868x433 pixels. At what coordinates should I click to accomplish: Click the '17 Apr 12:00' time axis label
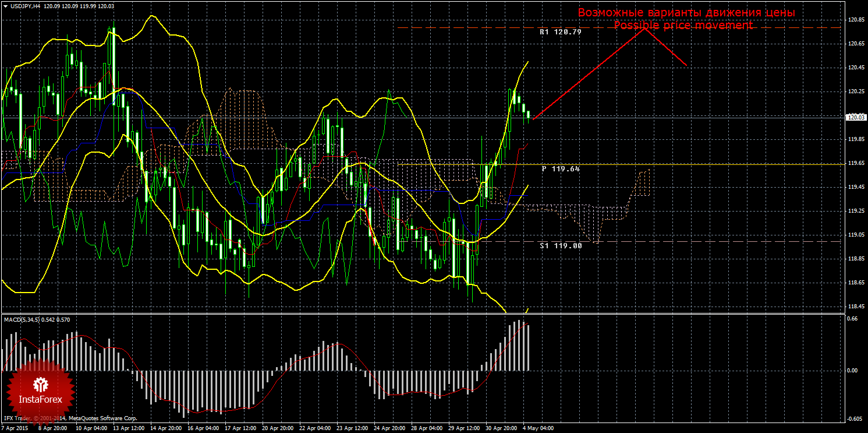[x=240, y=428]
